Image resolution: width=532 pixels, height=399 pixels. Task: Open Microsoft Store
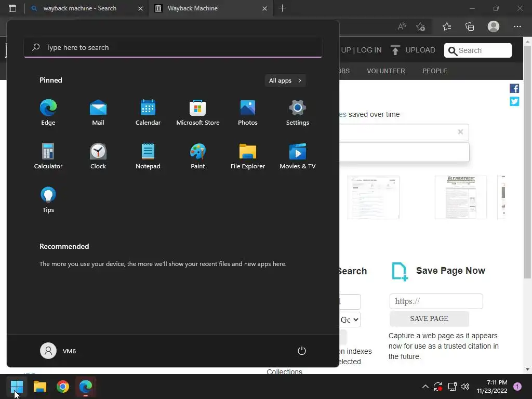[198, 113]
